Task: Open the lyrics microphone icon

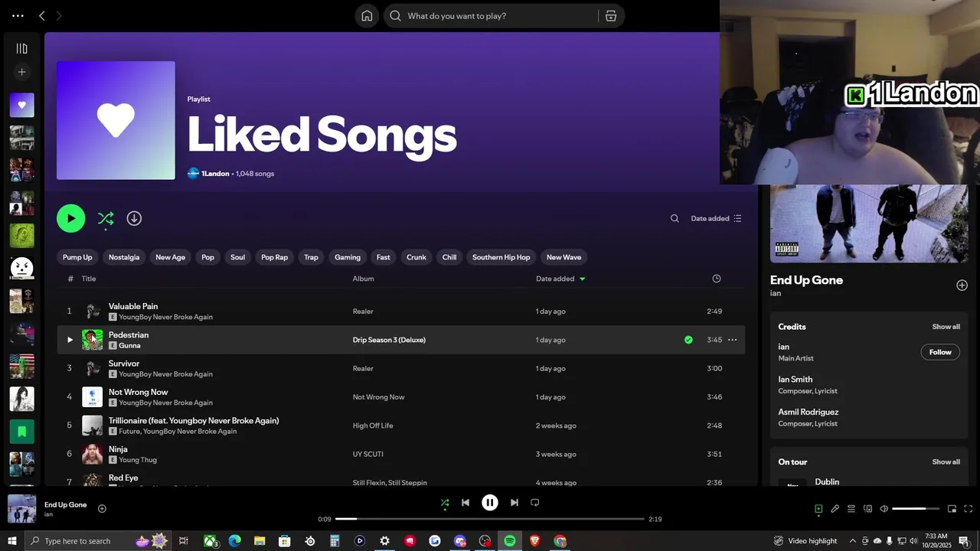Action: tap(835, 509)
